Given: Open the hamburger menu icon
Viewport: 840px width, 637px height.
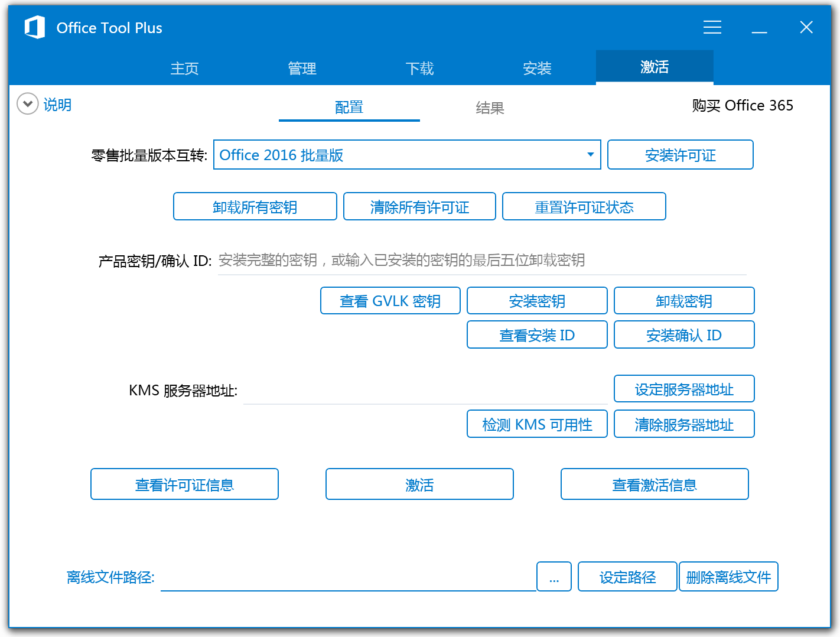Looking at the screenshot, I should [x=712, y=27].
